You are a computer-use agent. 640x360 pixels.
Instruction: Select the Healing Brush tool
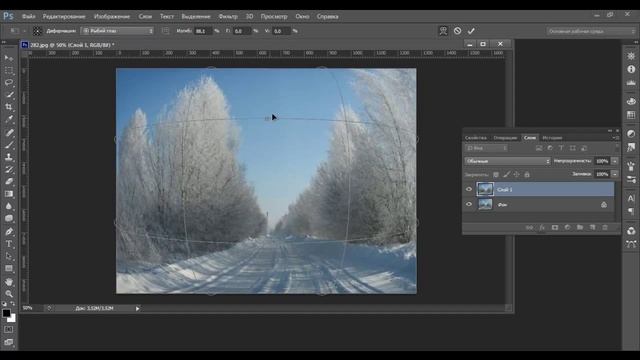(9, 132)
